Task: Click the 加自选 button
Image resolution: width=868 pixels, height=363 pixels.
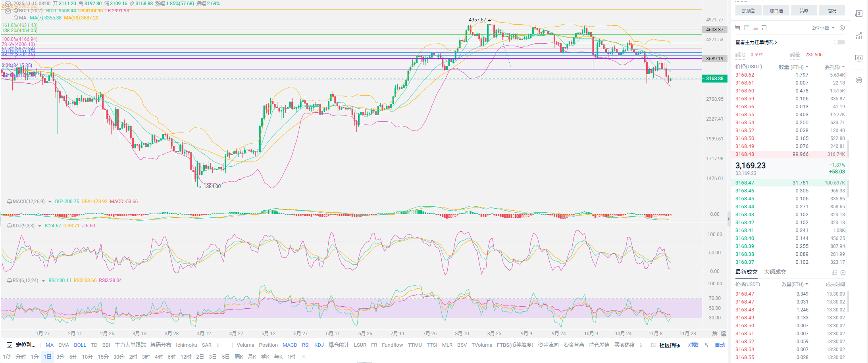Action: pos(776,11)
